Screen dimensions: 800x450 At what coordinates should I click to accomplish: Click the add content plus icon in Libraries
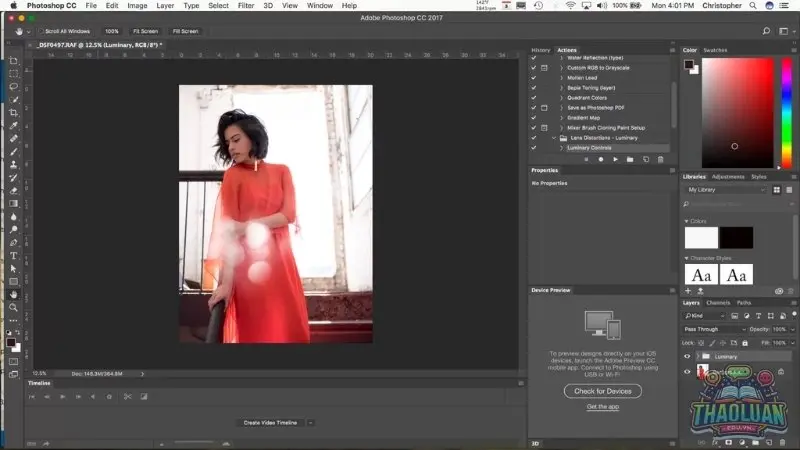688,291
